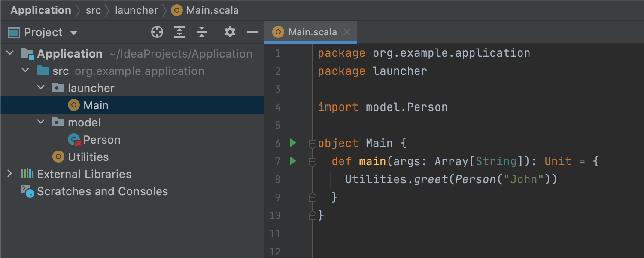Screen dimensions: 644x258
Task: Click the Application module folder icon
Action: (x=27, y=54)
